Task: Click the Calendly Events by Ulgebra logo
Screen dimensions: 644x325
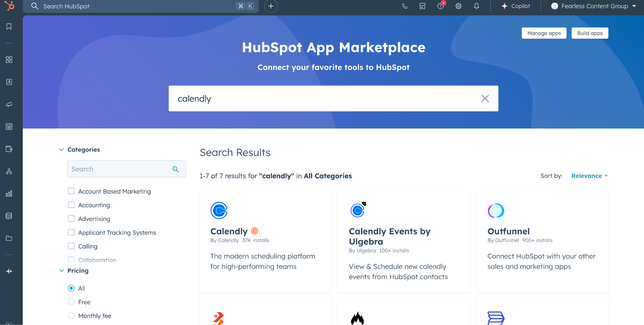Action: 357,210
